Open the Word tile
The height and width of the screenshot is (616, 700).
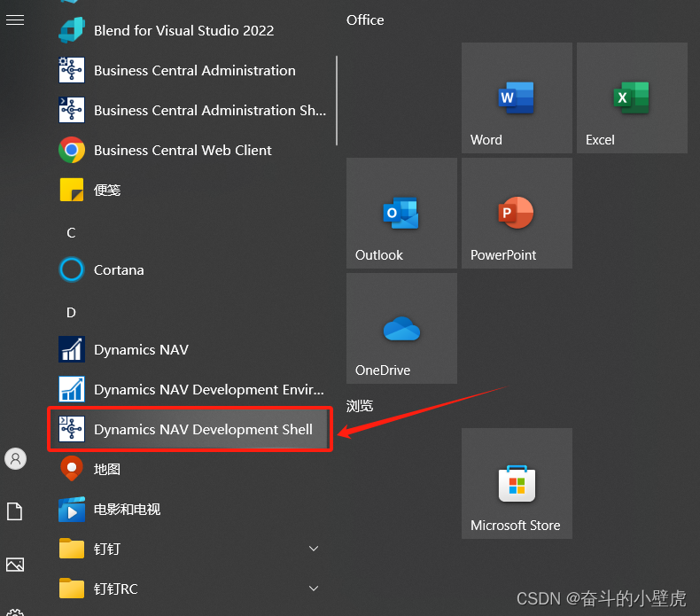[x=517, y=97]
